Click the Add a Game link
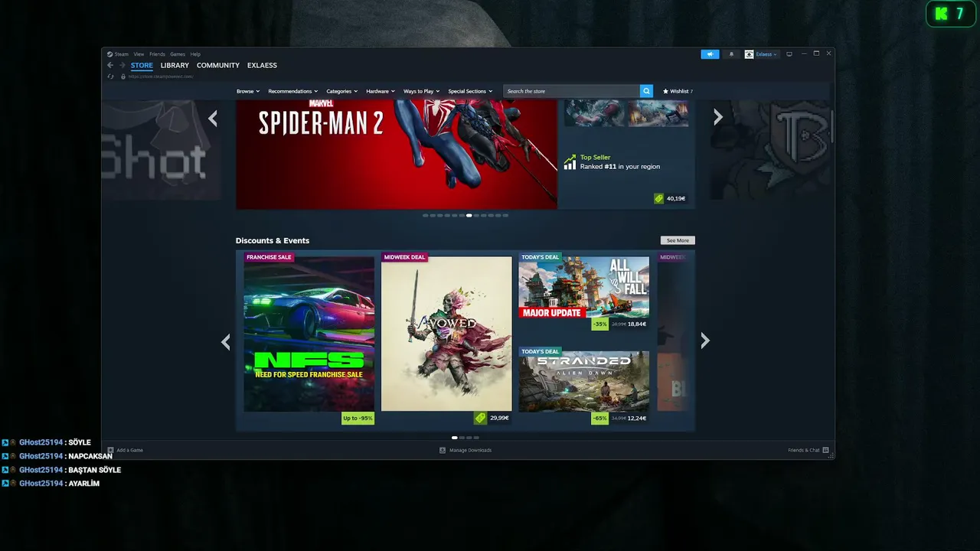980x551 pixels. (x=130, y=450)
